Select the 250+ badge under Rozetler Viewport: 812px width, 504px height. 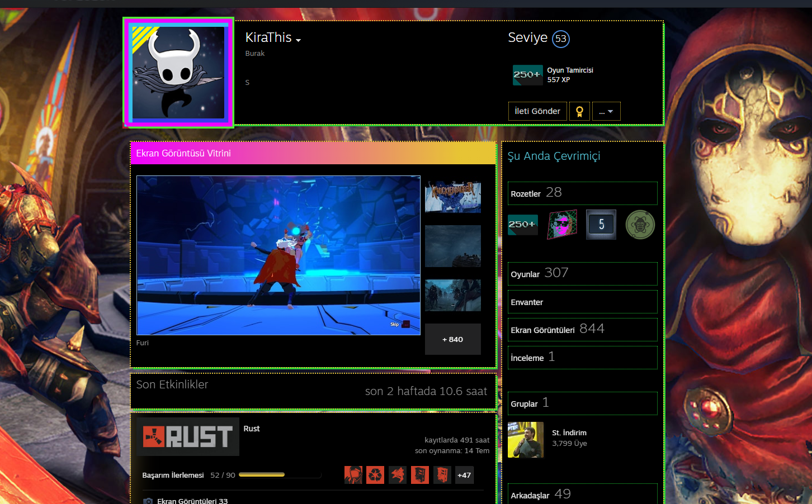pos(523,225)
